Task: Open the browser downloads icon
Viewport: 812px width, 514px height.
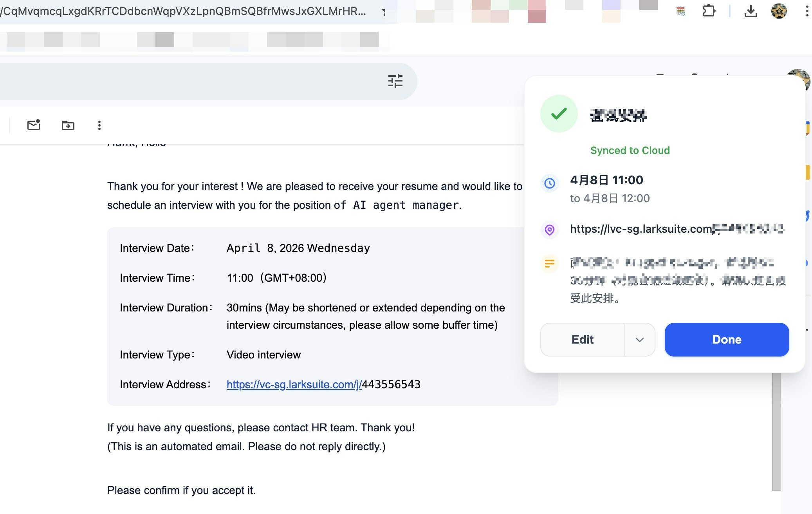Action: pos(750,11)
